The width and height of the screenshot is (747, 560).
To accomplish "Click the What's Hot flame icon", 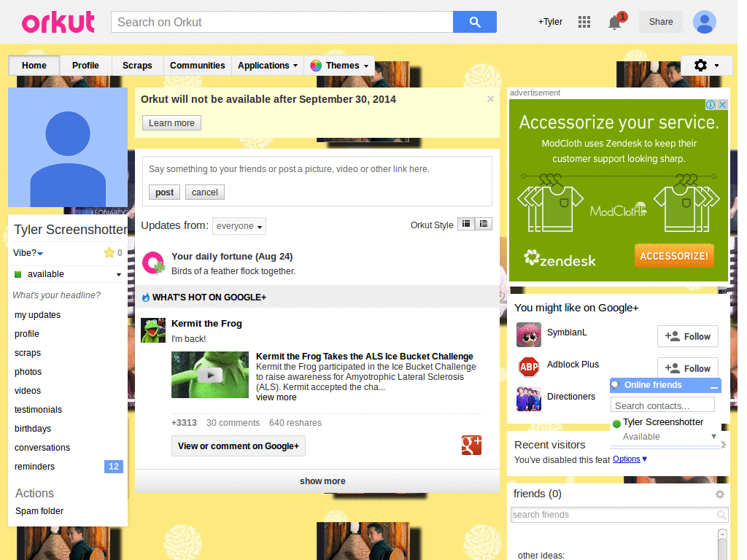I will tap(146, 297).
